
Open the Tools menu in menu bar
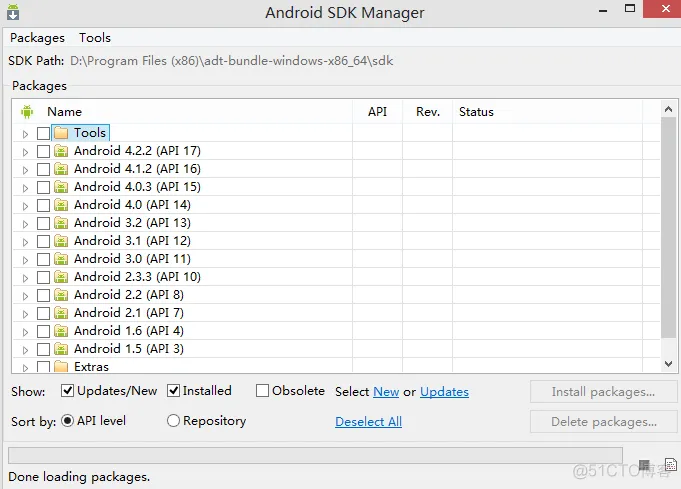(x=95, y=38)
